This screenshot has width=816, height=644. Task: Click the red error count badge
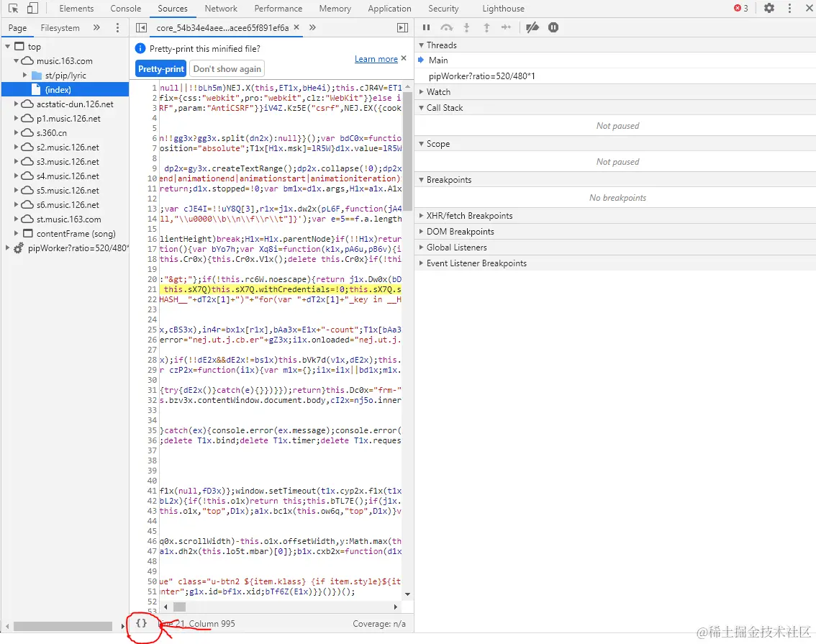[x=741, y=9]
